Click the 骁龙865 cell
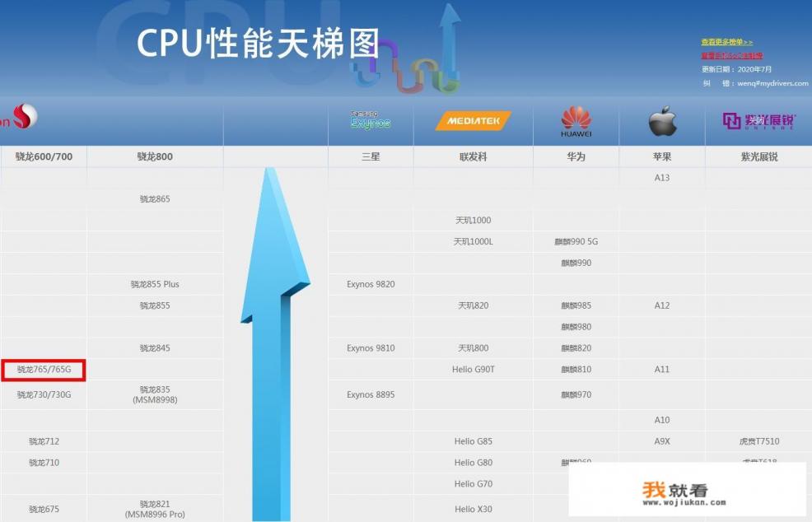 tap(155, 199)
